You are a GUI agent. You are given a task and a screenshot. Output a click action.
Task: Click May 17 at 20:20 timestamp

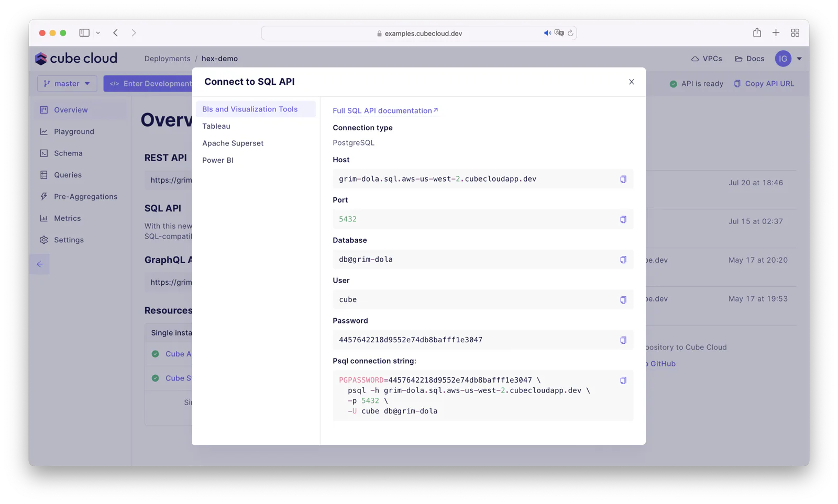758,260
